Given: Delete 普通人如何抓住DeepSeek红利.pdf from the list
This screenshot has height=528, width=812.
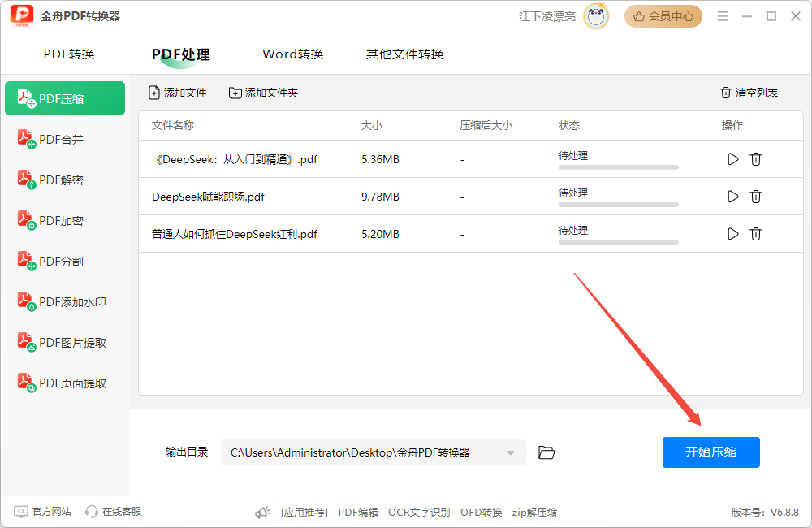Looking at the screenshot, I should tap(755, 234).
